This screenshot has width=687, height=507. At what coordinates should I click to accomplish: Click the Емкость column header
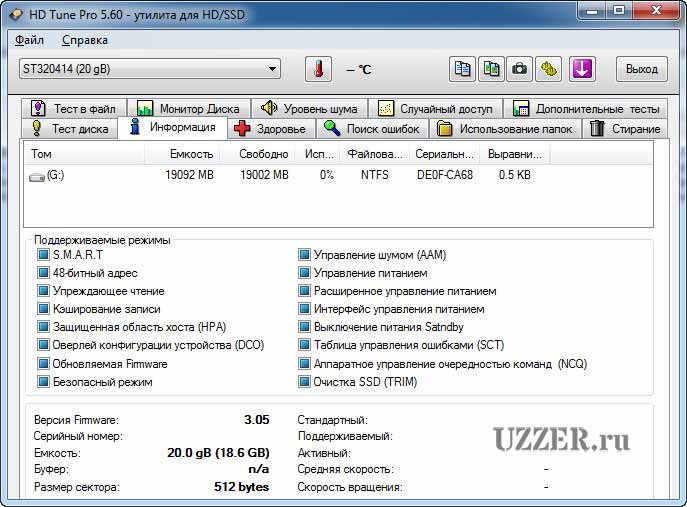tap(190, 154)
